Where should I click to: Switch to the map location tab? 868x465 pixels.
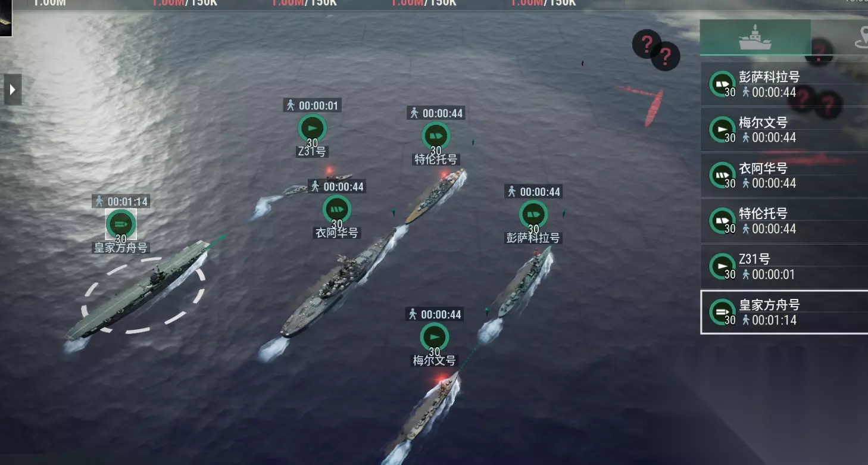[x=859, y=38]
